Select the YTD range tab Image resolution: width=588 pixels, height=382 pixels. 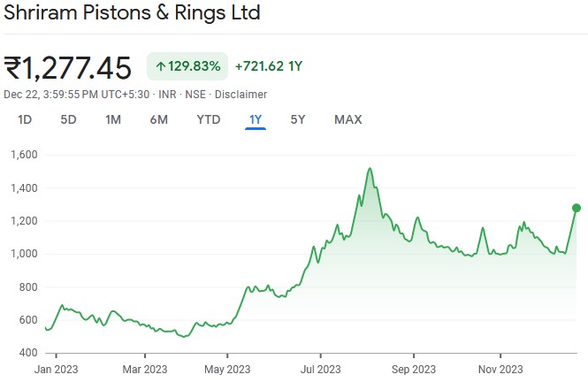(209, 119)
